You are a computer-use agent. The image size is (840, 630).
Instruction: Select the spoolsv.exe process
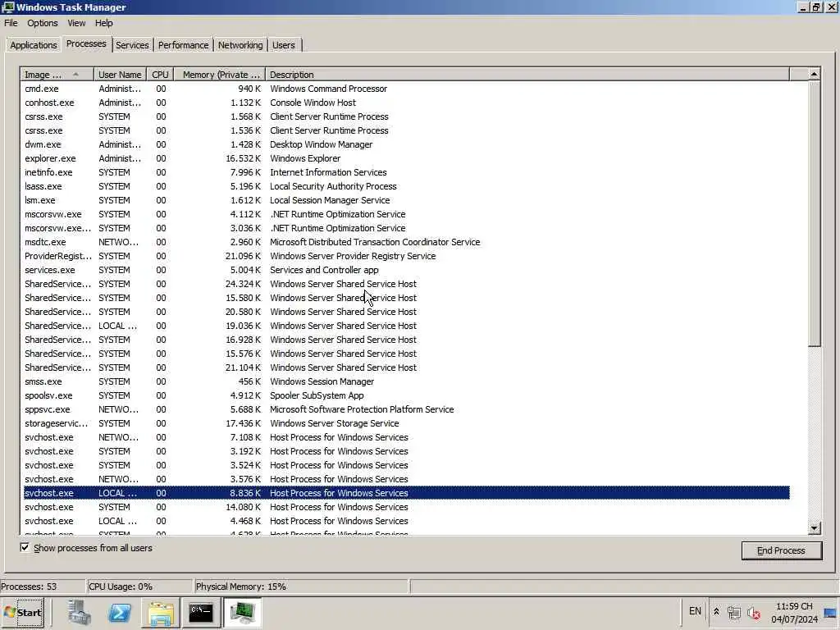[x=406, y=395]
